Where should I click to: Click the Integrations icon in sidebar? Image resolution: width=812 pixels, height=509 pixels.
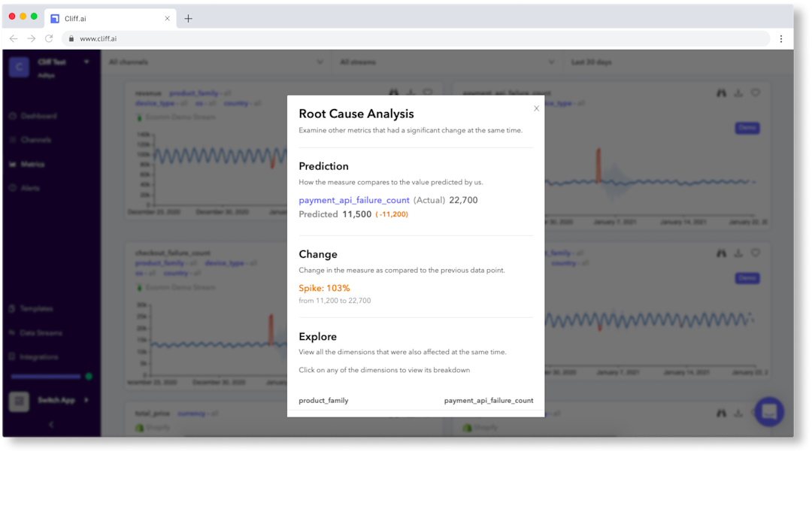pos(12,357)
